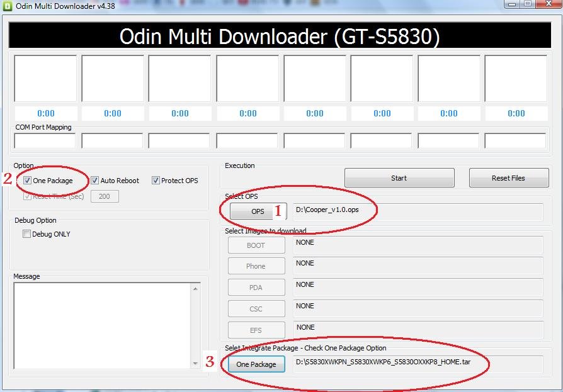The width and height of the screenshot is (563, 392).
Task: Toggle the Auto Reboot checkbox
Action: tap(95, 181)
